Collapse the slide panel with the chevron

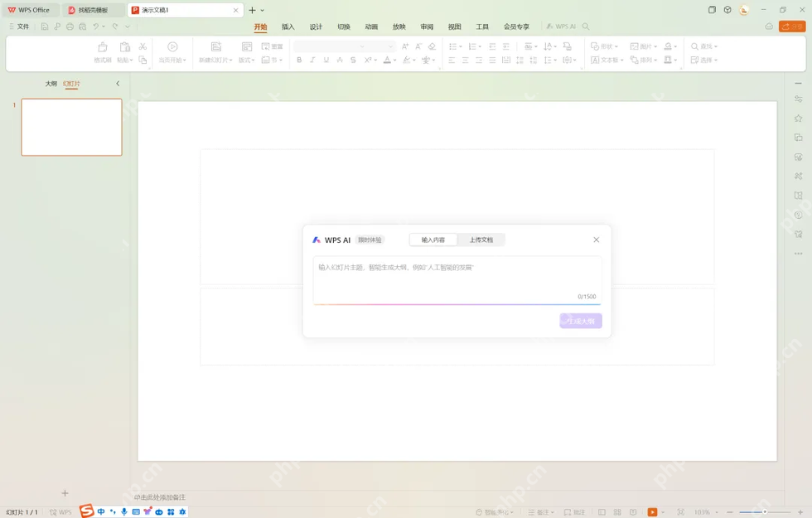pyautogui.click(x=118, y=84)
